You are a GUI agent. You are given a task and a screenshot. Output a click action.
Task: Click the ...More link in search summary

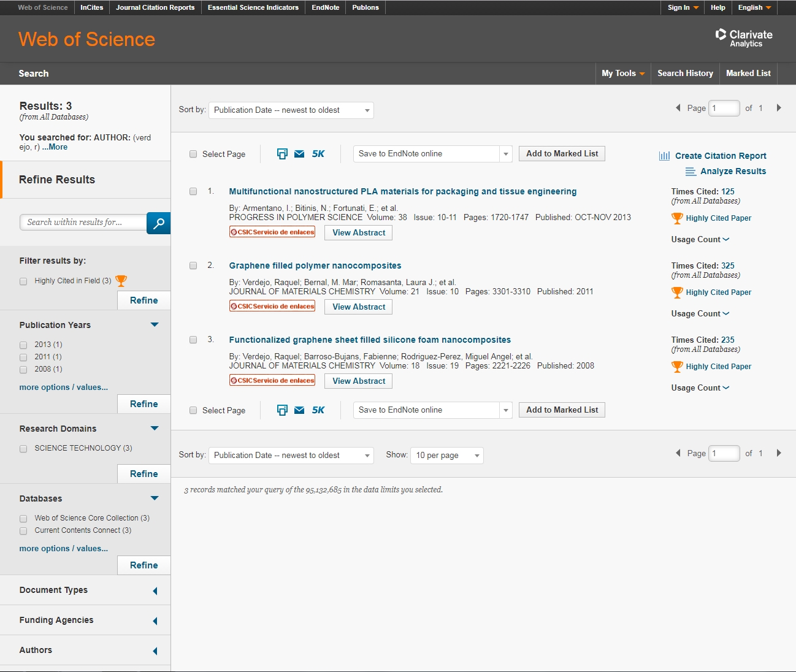55,147
